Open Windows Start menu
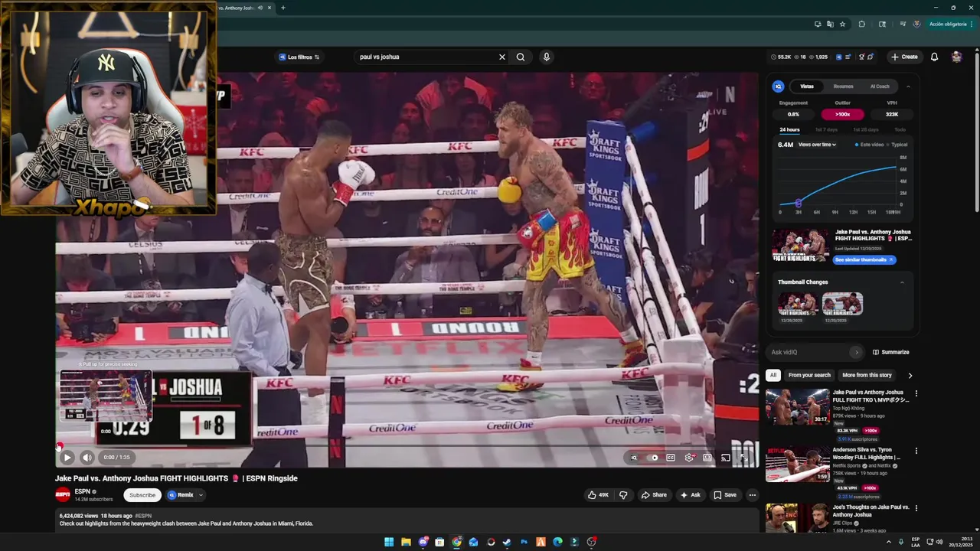Image resolution: width=980 pixels, height=551 pixels. click(389, 542)
